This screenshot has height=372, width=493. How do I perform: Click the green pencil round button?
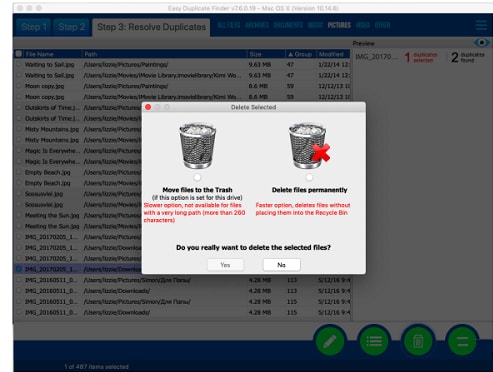[330, 341]
